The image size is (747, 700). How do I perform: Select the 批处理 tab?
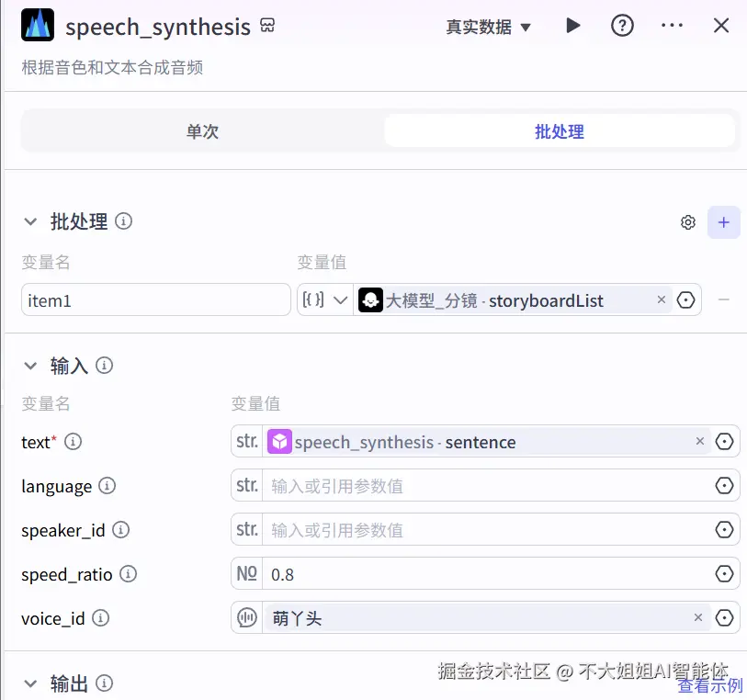(559, 130)
